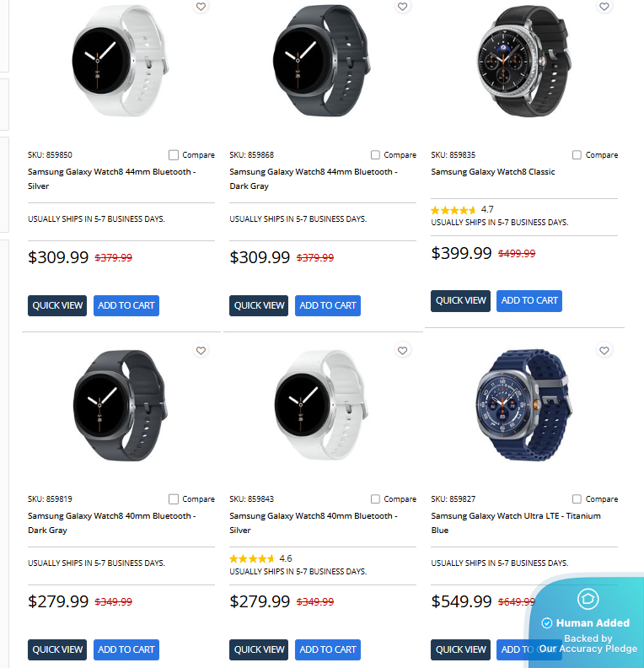
Task: Open Samsung Galaxy Watch8 Classic product link
Action: click(x=493, y=172)
